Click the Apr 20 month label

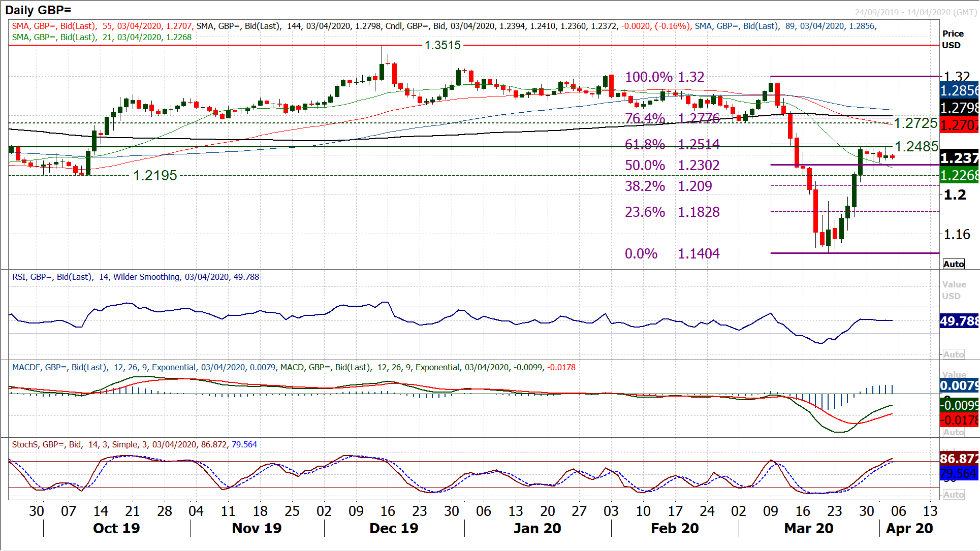tap(909, 529)
